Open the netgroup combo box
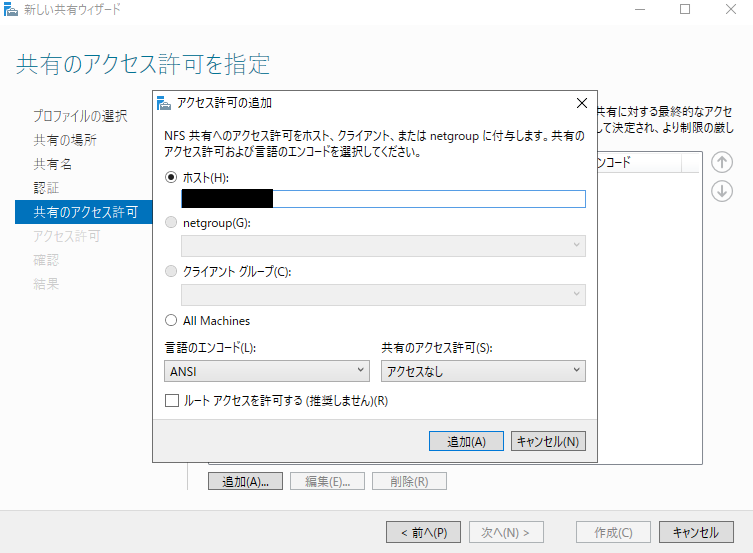The width and height of the screenshot is (753, 553). coord(383,246)
